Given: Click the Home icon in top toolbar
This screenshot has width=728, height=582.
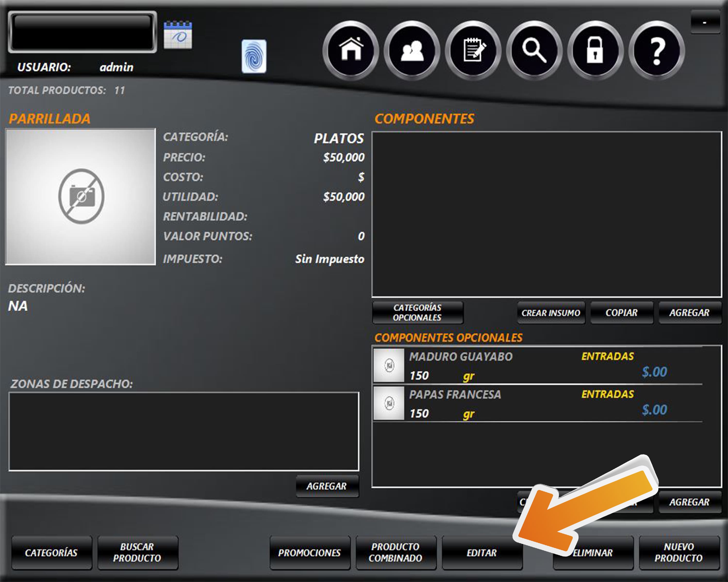Looking at the screenshot, I should tap(351, 51).
